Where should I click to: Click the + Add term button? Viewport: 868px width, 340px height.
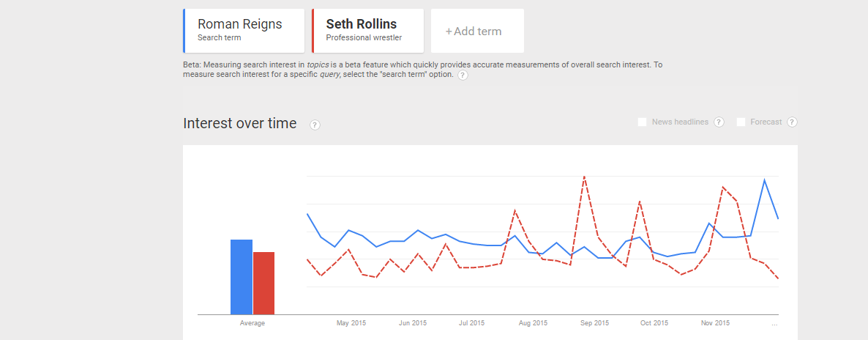(477, 31)
